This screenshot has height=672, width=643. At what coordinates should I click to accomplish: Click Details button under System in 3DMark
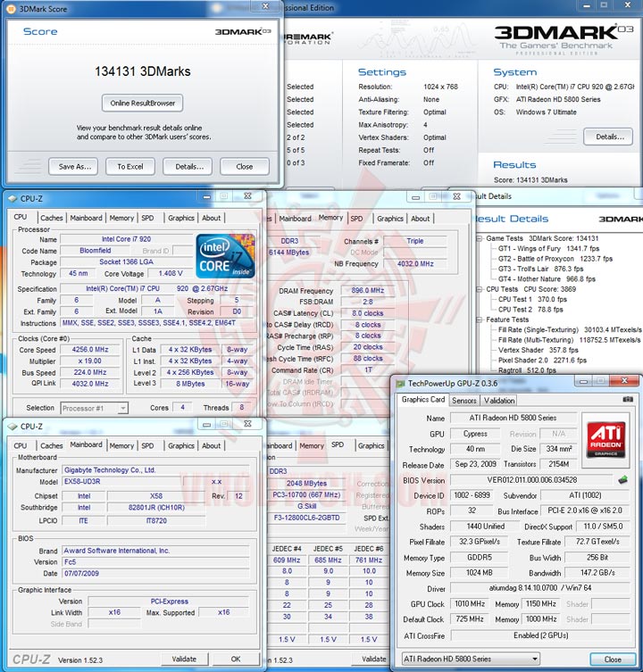(x=608, y=137)
